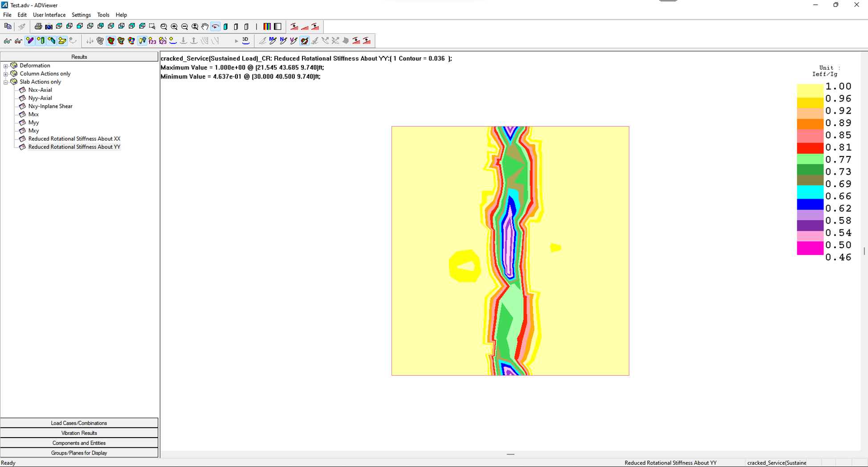Expand the Deformation tree node
Image resolution: width=868 pixels, height=467 pixels.
[x=6, y=66]
